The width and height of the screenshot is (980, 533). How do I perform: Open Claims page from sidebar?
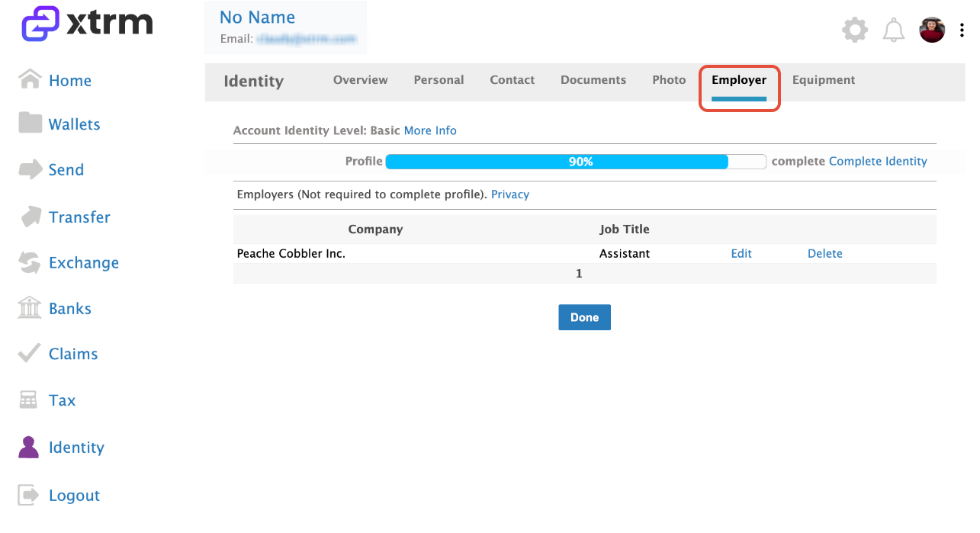pos(73,354)
